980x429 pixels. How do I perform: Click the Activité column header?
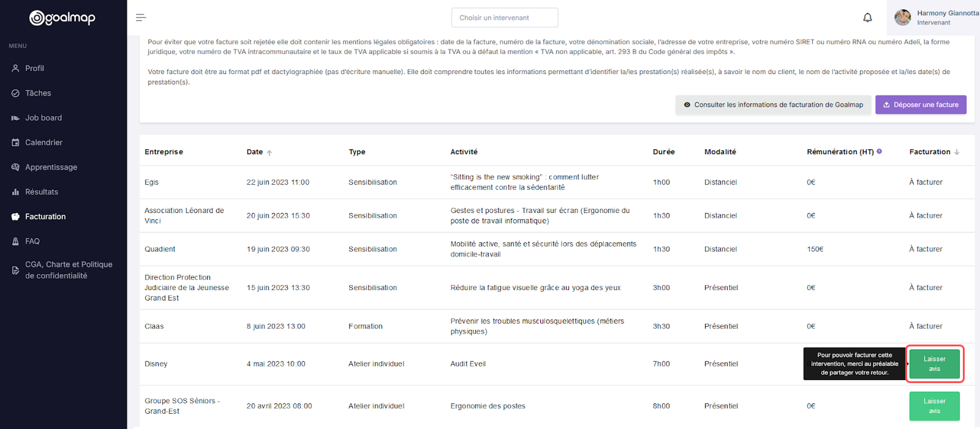pyautogui.click(x=464, y=152)
